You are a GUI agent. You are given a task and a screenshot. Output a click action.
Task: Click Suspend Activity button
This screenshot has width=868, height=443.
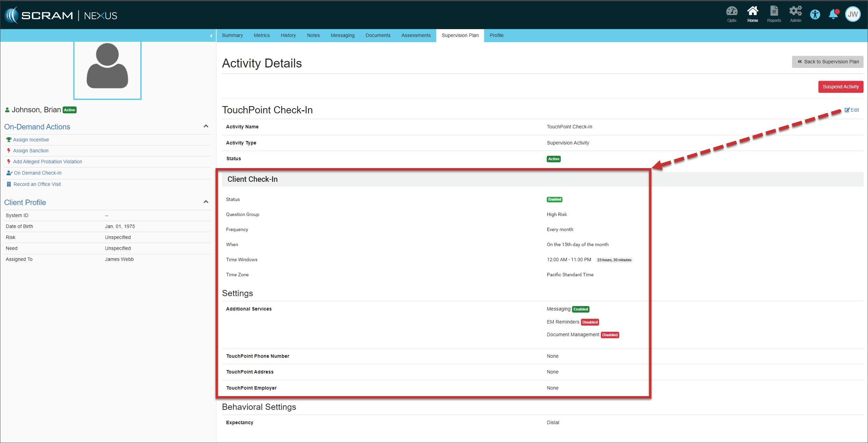pyautogui.click(x=840, y=87)
